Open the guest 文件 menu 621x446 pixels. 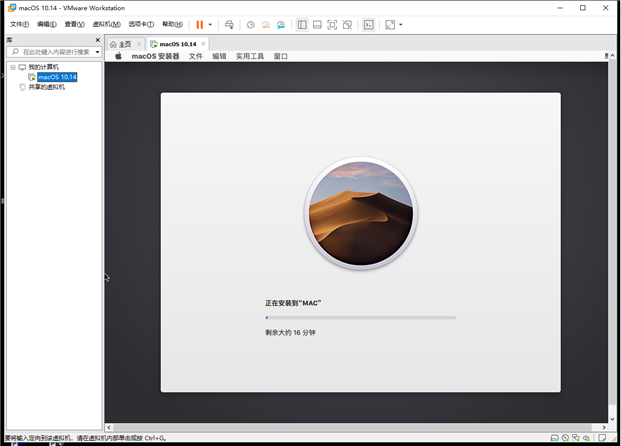[196, 56]
